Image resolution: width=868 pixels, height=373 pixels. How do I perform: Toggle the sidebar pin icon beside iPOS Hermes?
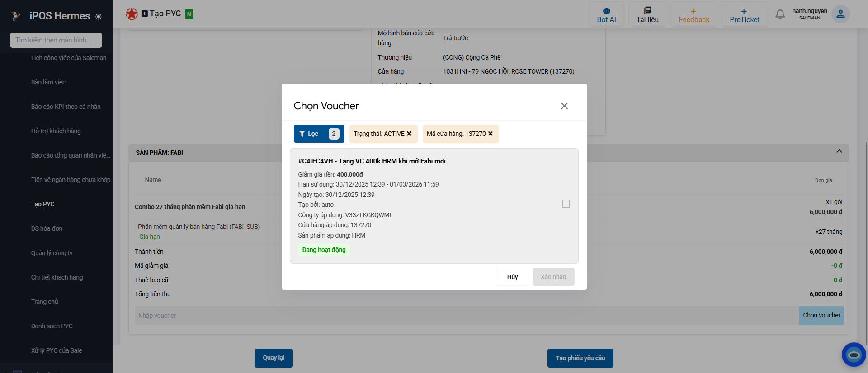pyautogui.click(x=99, y=17)
